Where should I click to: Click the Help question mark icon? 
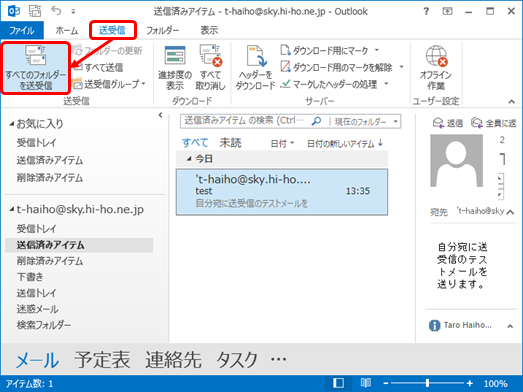426,11
